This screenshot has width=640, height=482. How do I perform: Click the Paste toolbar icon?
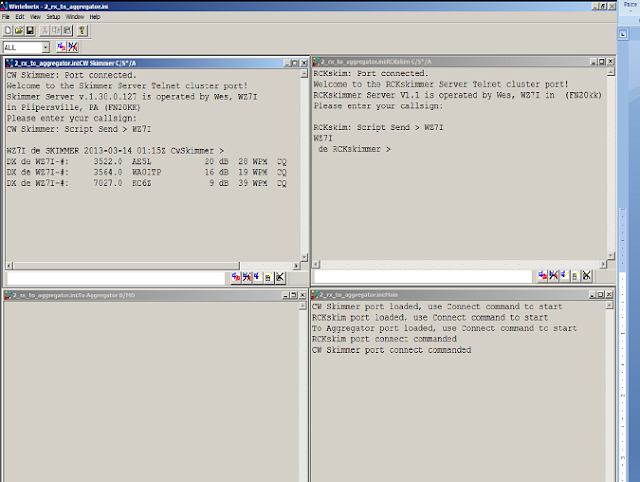(x=67, y=31)
